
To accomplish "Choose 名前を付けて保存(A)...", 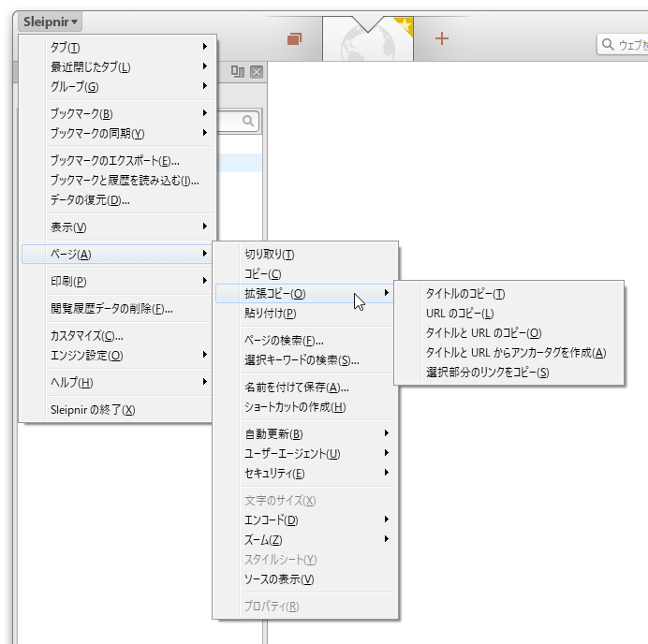I will 305,388.
